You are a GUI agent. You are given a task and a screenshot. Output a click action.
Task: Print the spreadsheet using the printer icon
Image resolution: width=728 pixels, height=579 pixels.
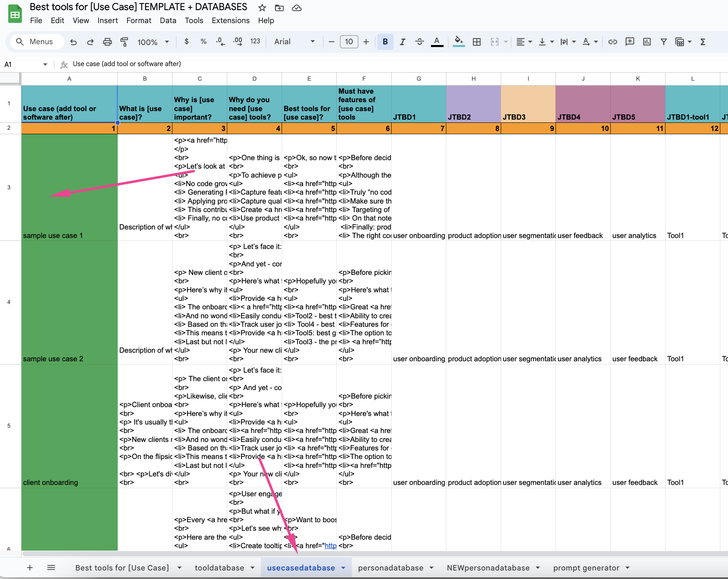click(107, 42)
